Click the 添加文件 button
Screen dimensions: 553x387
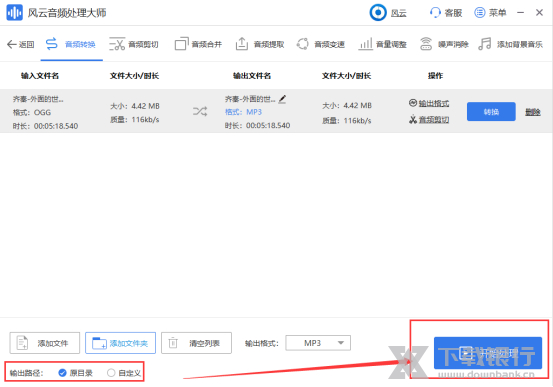click(x=45, y=343)
